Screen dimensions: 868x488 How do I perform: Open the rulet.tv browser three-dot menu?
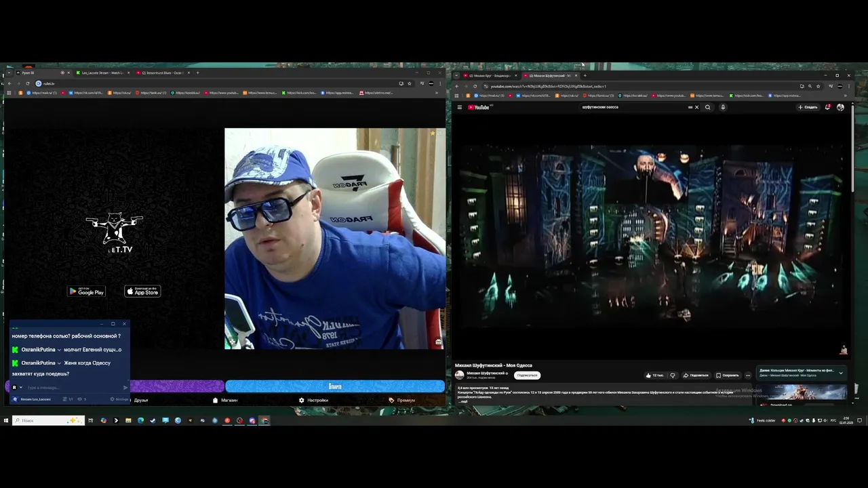tap(441, 83)
